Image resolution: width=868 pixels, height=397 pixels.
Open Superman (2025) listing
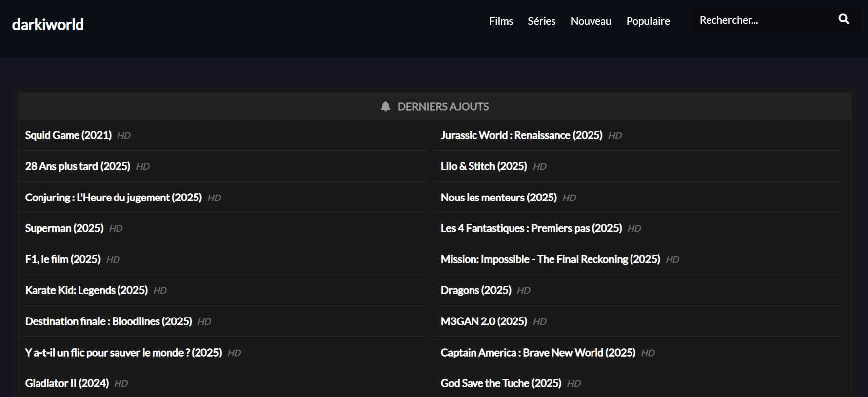[x=64, y=228]
